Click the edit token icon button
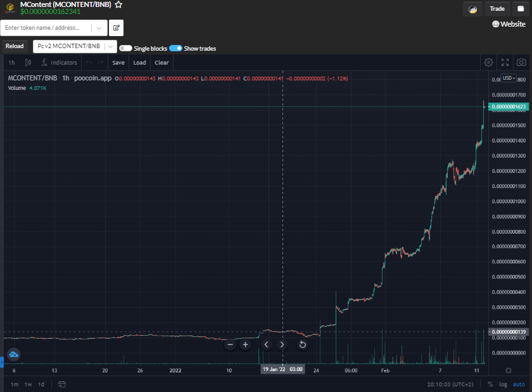This screenshot has height=392, width=532. pos(116,28)
